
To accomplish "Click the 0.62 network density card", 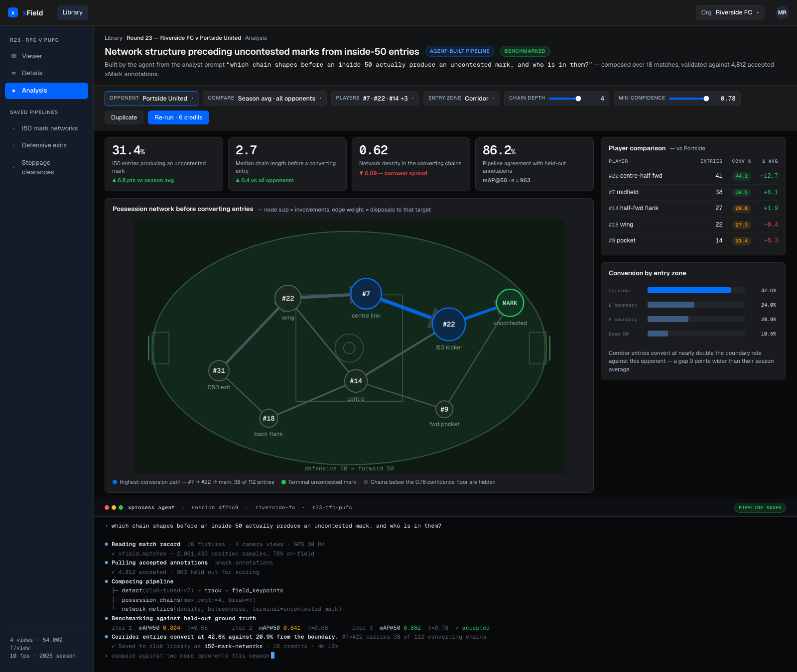I will [x=411, y=164].
